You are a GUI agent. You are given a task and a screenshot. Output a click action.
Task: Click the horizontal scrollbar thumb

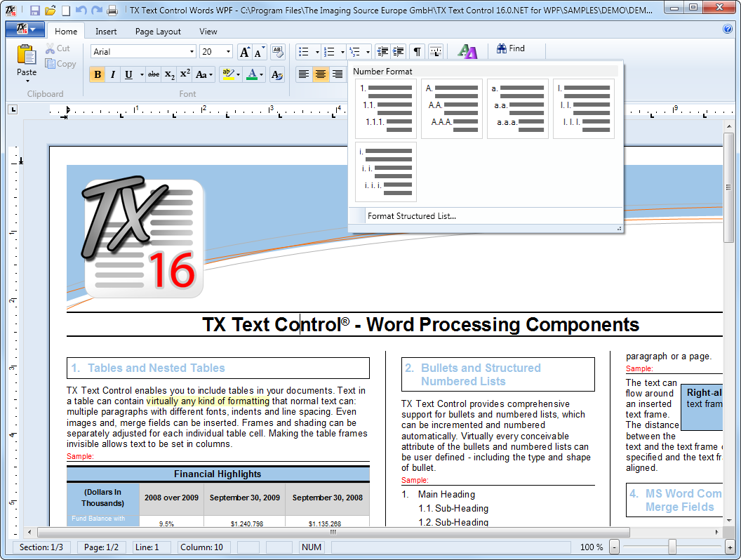tap(333, 532)
